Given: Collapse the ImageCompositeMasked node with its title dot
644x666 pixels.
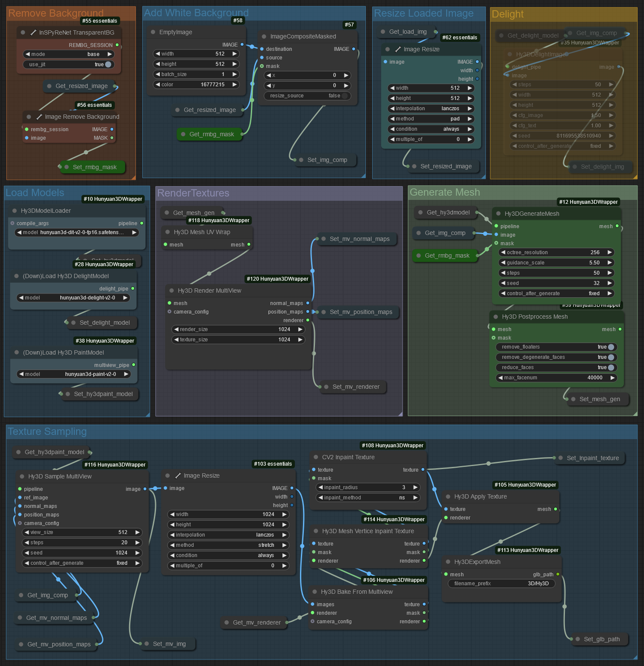Looking at the screenshot, I should coord(264,36).
